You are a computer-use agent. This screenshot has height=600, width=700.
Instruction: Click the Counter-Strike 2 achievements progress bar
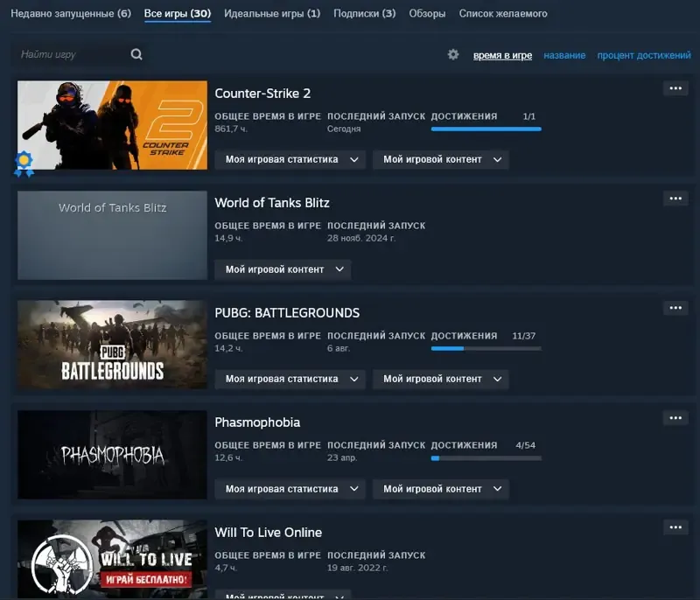pyautogui.click(x=486, y=129)
